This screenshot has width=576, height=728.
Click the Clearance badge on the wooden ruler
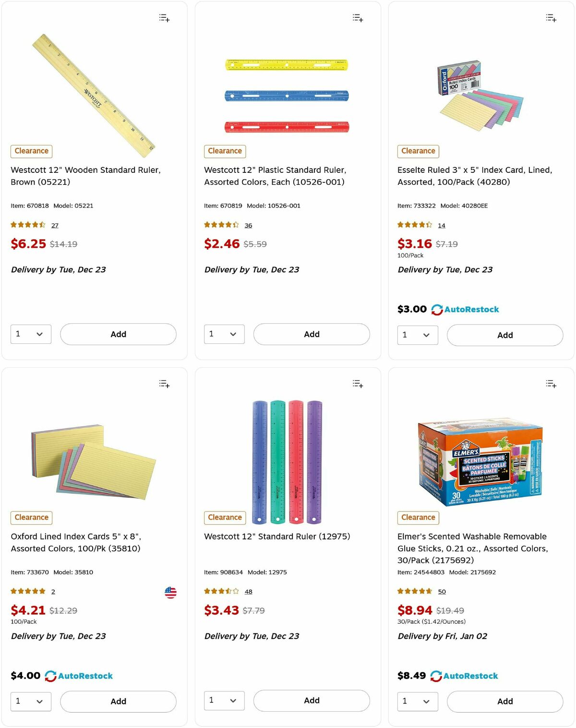[31, 151]
